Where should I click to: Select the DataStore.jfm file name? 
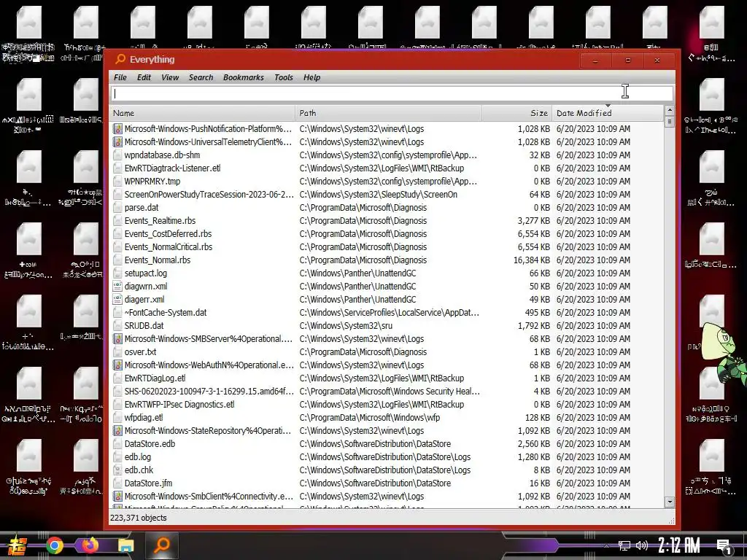[x=148, y=483]
